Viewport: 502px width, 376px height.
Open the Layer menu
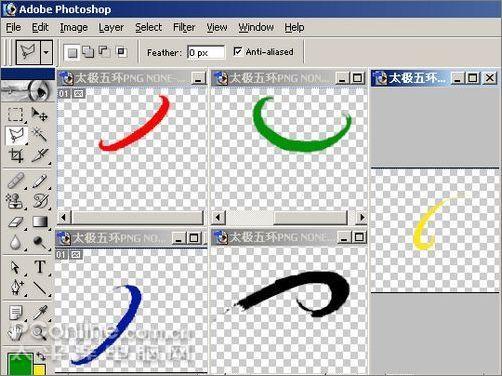pyautogui.click(x=111, y=27)
